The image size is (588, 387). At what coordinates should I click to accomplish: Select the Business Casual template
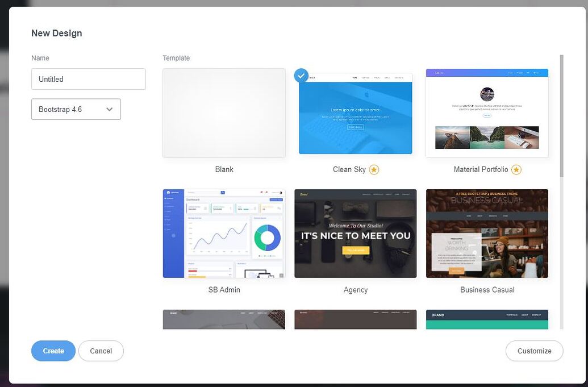pyautogui.click(x=487, y=233)
